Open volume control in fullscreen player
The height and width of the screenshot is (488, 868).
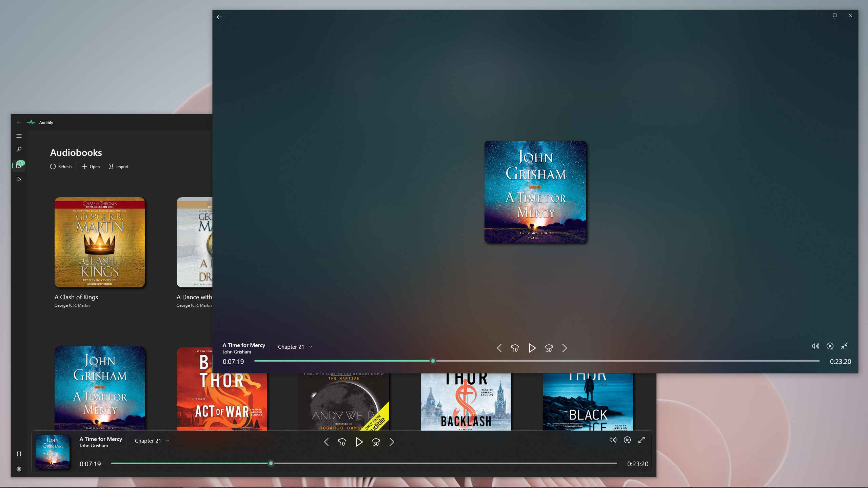tap(815, 346)
